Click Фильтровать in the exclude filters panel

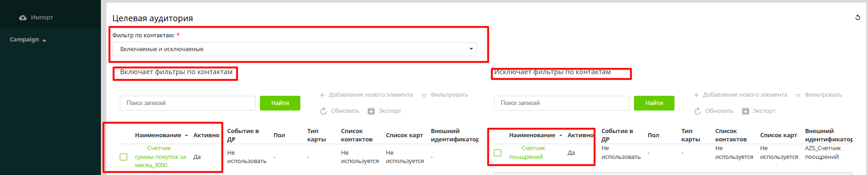click(823, 95)
